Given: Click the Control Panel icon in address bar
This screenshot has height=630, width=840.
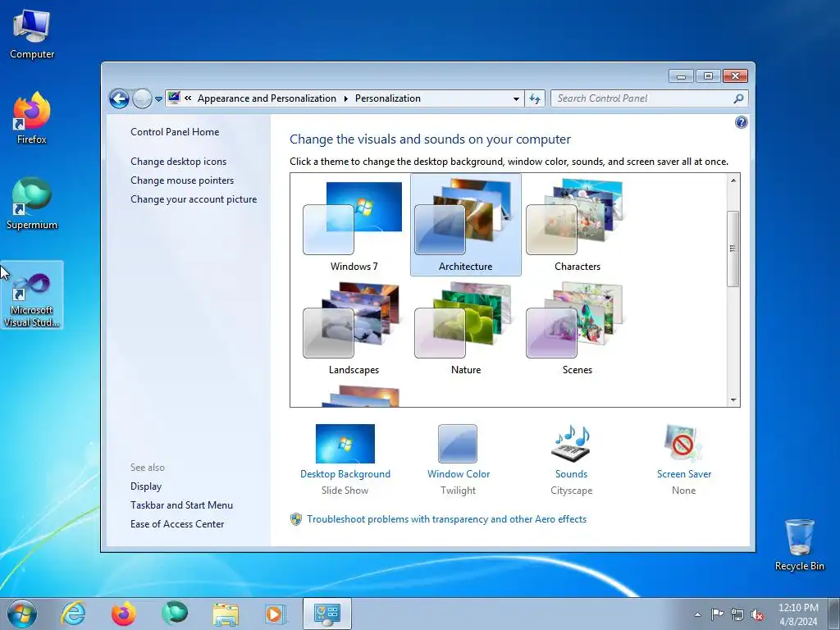Looking at the screenshot, I should pyautogui.click(x=174, y=98).
